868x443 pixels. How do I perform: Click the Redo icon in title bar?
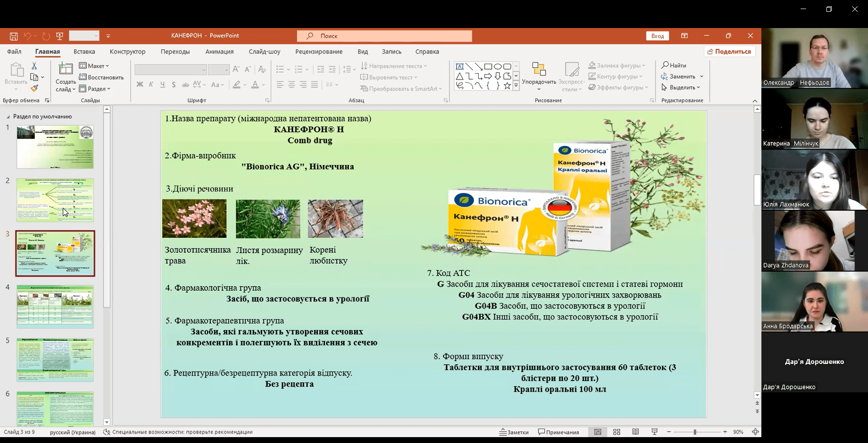46,36
